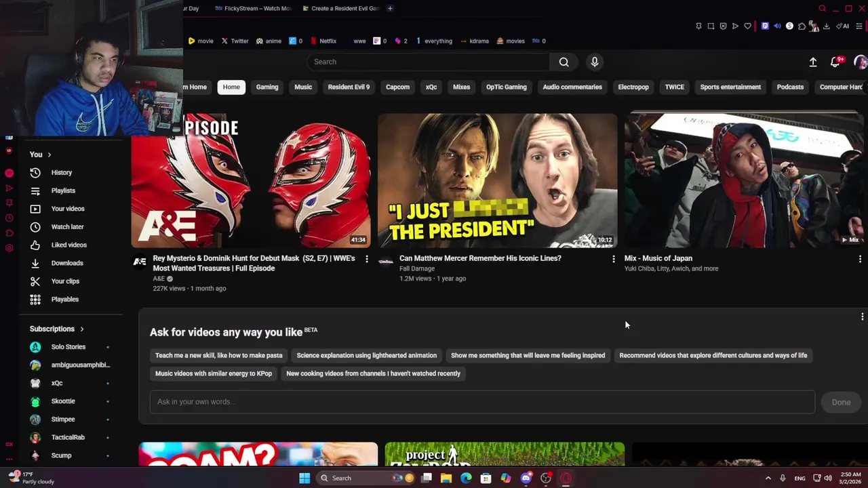Open Fall Damage channel link
The width and height of the screenshot is (868, 488).
[x=417, y=268]
